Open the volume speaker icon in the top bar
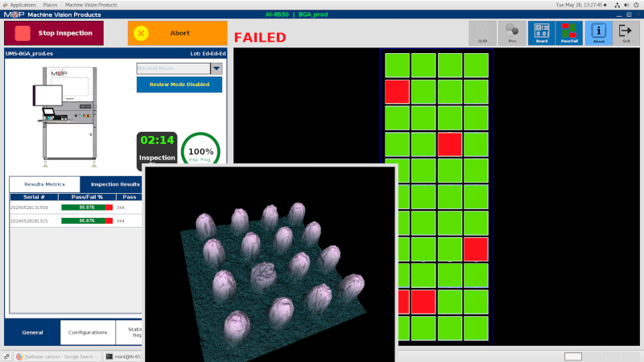The image size is (644, 362). click(x=626, y=5)
